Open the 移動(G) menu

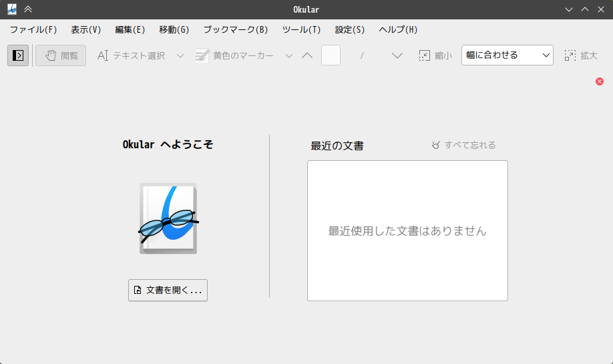click(174, 29)
